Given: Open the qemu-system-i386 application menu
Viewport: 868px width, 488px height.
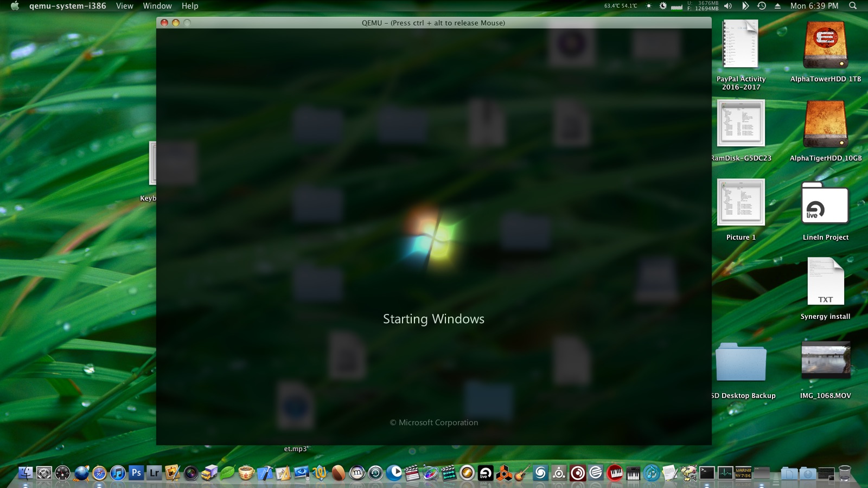Looking at the screenshot, I should click(67, 6).
